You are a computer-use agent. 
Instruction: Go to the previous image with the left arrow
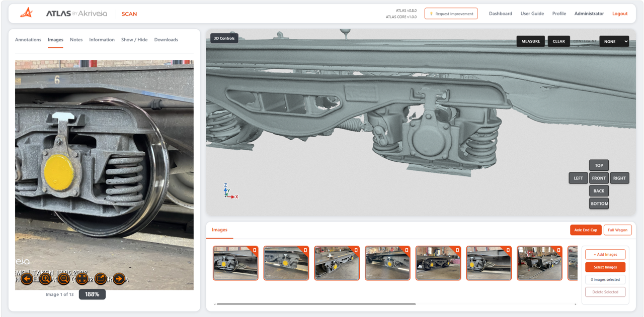[x=27, y=279]
